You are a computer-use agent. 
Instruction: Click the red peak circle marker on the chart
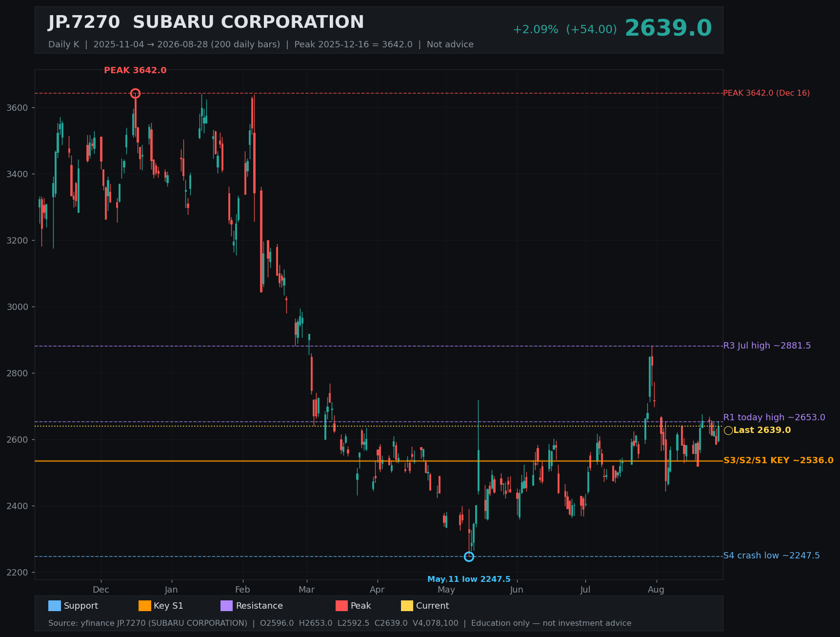coord(136,93)
